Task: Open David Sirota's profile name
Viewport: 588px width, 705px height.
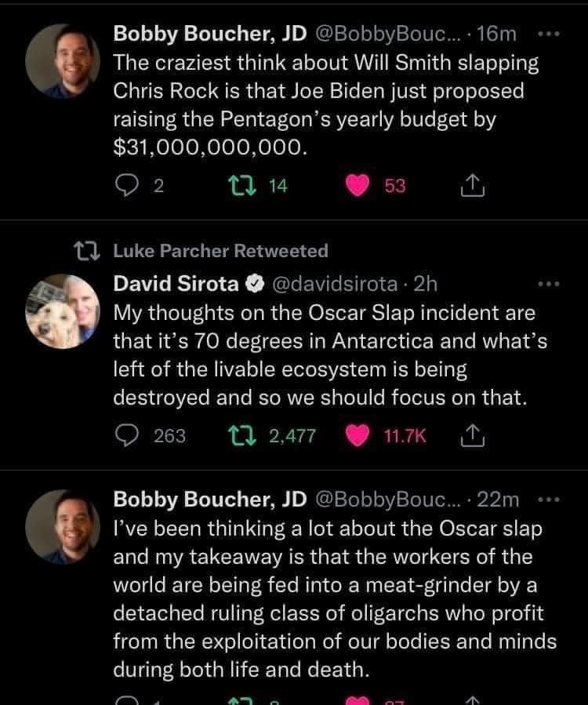Action: (175, 283)
